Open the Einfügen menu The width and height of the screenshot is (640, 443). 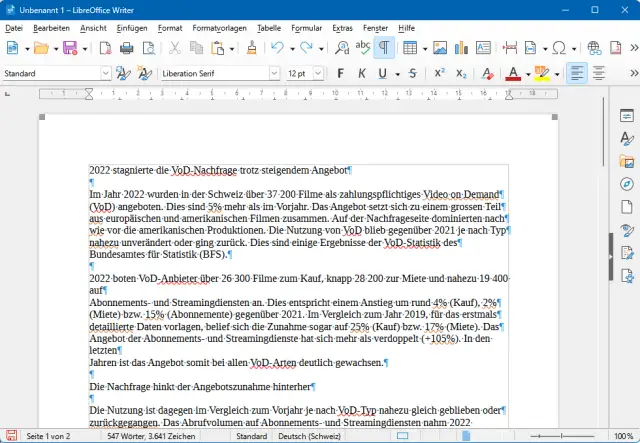[x=131, y=28]
